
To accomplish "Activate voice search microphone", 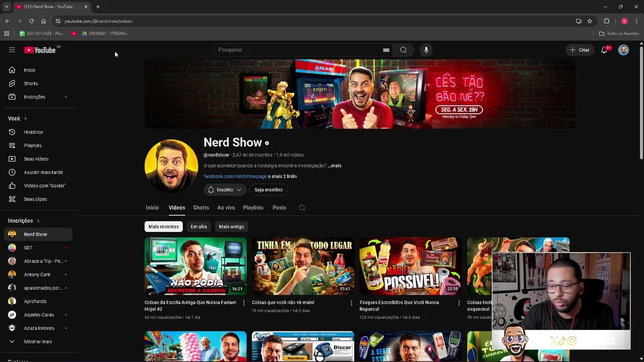I will tap(426, 50).
